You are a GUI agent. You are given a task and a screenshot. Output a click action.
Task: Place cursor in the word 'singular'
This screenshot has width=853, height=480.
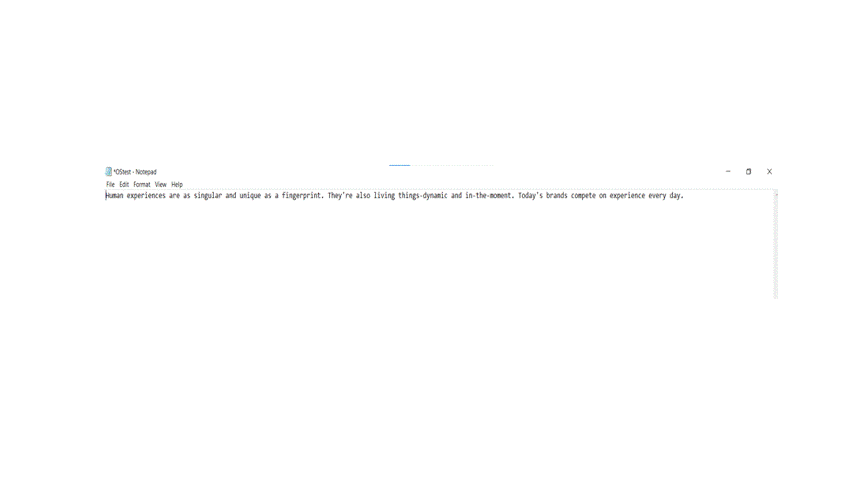pos(208,195)
